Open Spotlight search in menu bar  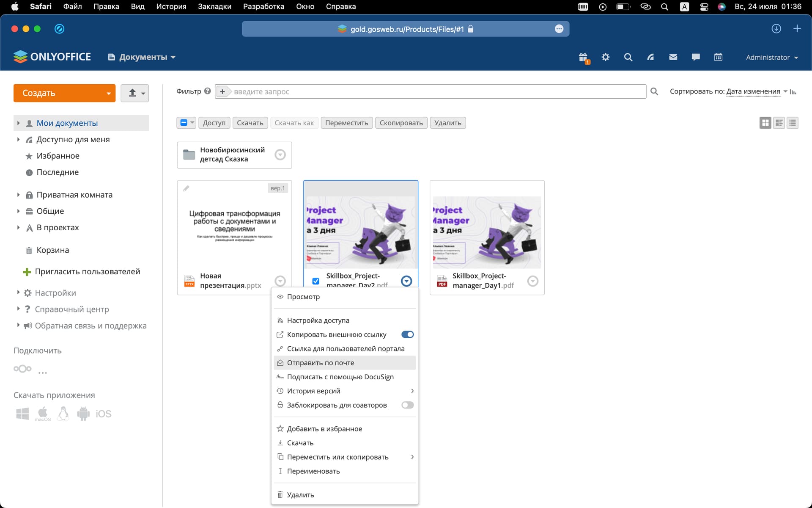(x=665, y=6)
